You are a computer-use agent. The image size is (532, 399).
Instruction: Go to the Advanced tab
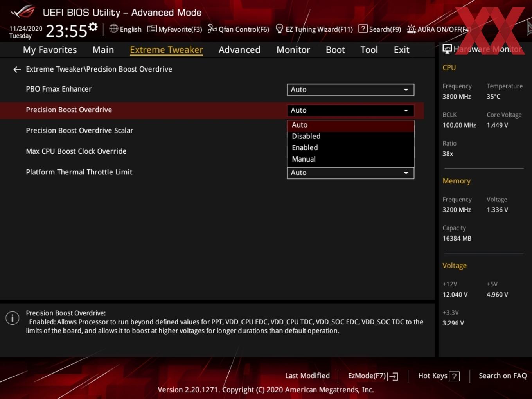click(x=239, y=50)
